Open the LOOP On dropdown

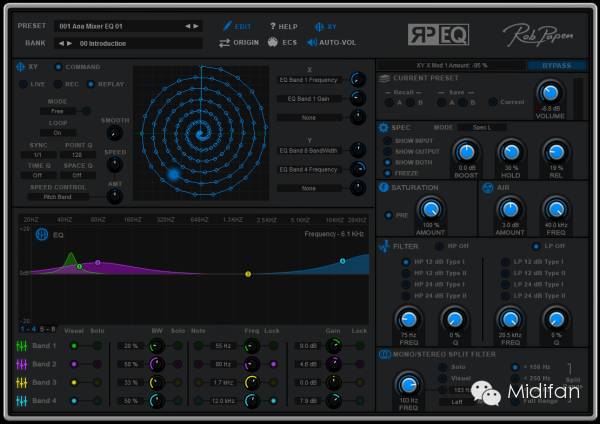(x=57, y=132)
